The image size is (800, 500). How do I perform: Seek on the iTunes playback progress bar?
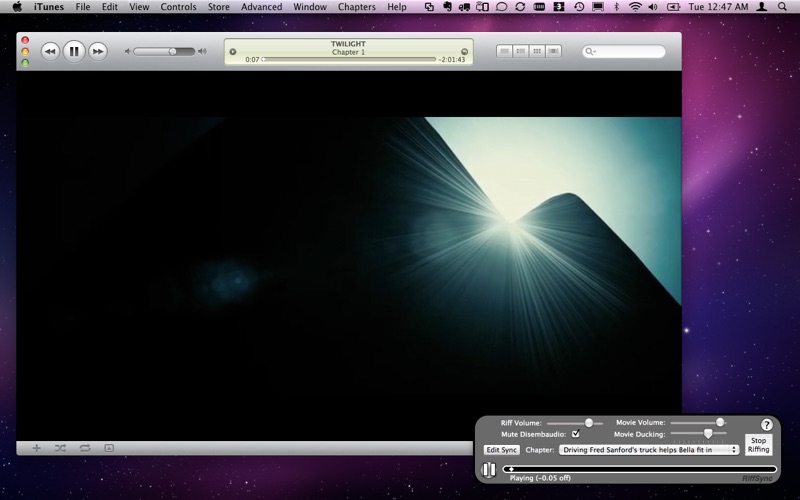tap(349, 60)
